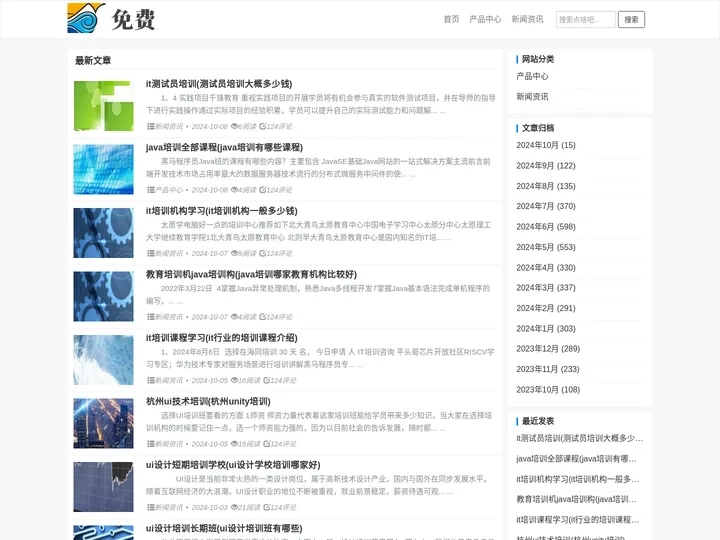Click eye views icon under it培训机构学习
720x540 pixels.
click(234, 253)
